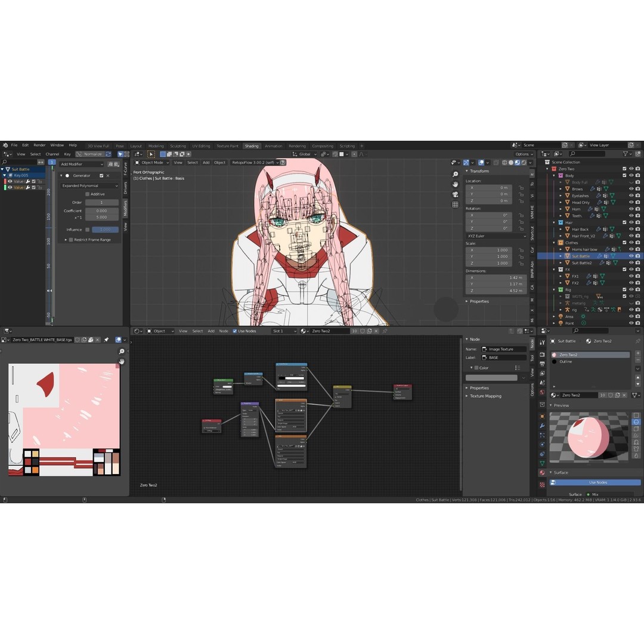This screenshot has height=644, width=644.
Task: Click the pan hand icon in 3D viewport
Action: [x=455, y=184]
